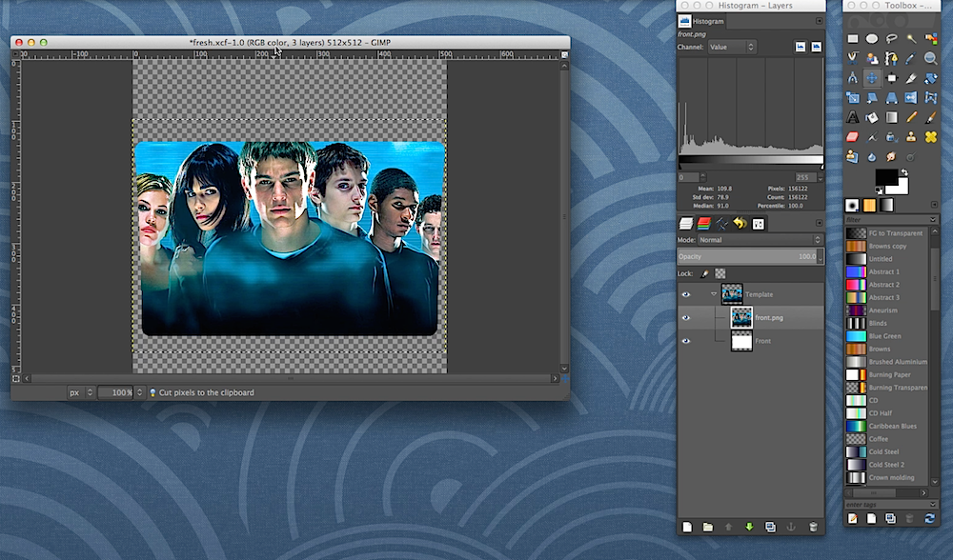Switch to the Undo History tab
This screenshot has width=953, height=560.
[x=740, y=224]
